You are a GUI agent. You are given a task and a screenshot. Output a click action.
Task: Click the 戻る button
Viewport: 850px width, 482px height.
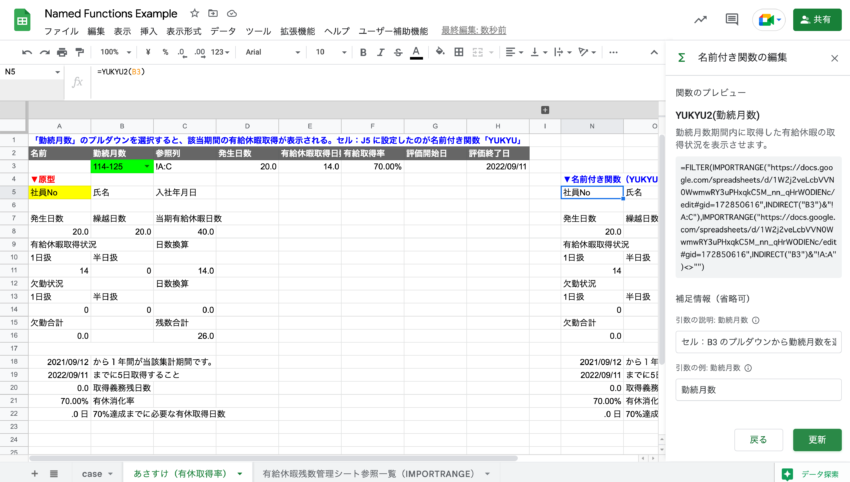[758, 440]
